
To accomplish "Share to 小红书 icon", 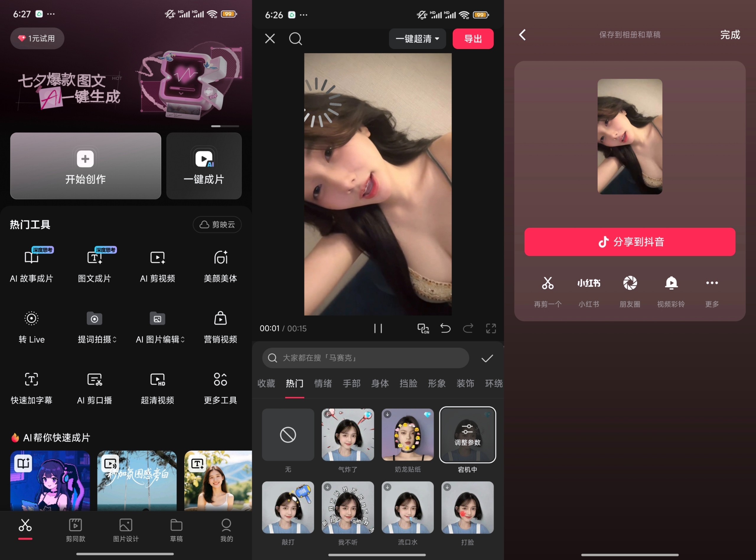I will [x=589, y=291].
